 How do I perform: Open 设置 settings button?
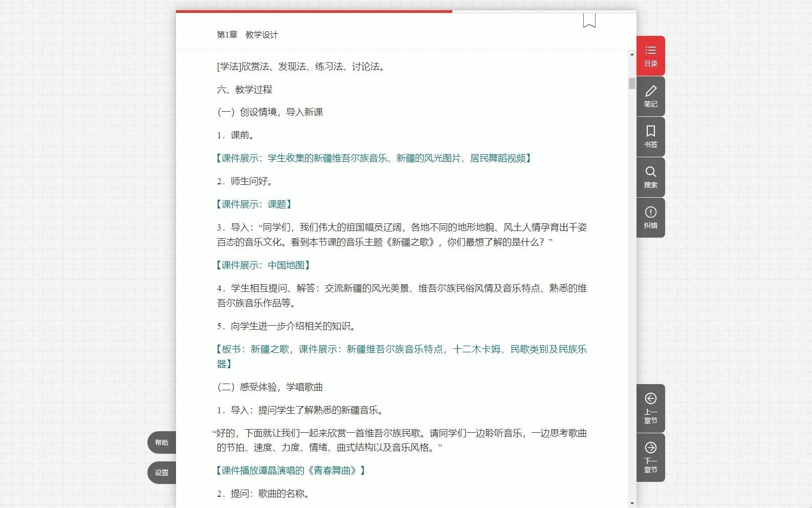click(162, 473)
